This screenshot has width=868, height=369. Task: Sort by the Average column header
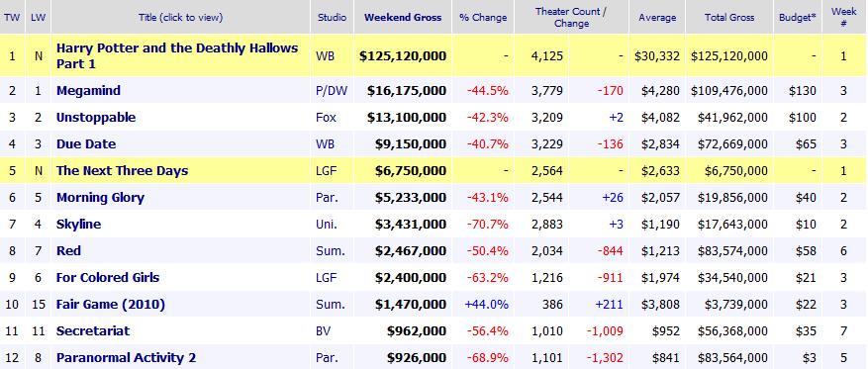[657, 17]
